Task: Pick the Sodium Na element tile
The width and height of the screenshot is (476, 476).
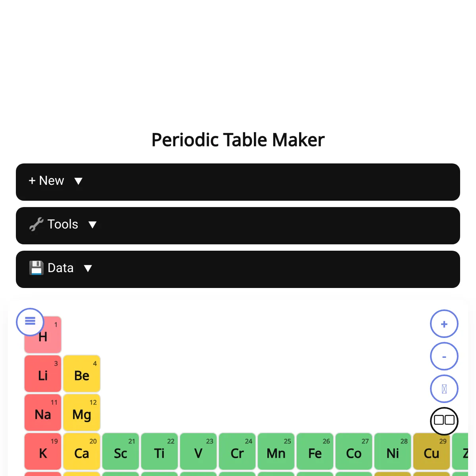Action: (43, 413)
